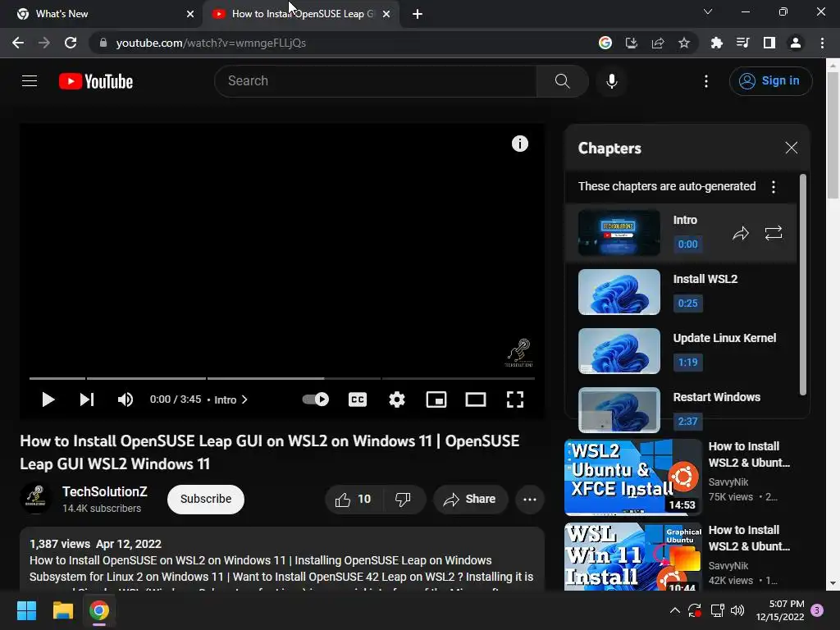Click in the YouTube Search field
This screenshot has width=840, height=630.
376,81
